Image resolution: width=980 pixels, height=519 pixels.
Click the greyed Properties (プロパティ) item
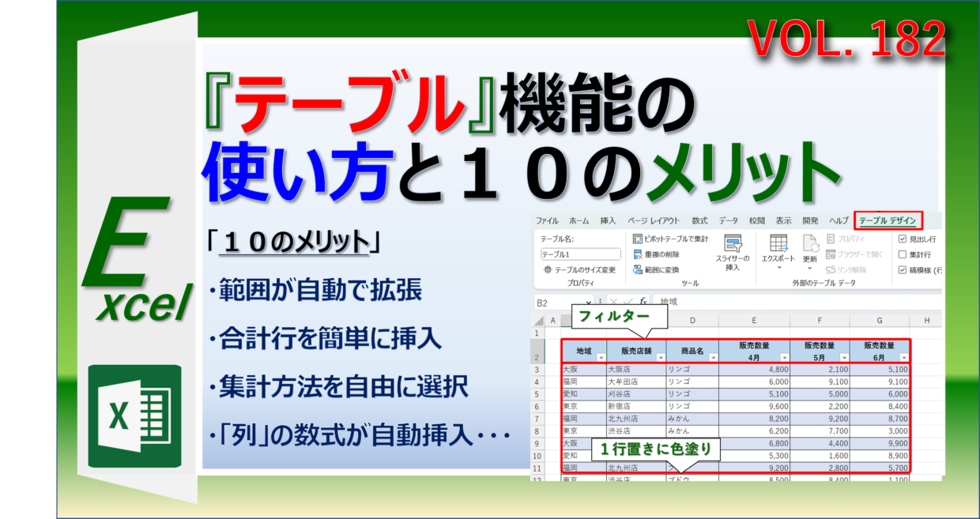(846, 239)
